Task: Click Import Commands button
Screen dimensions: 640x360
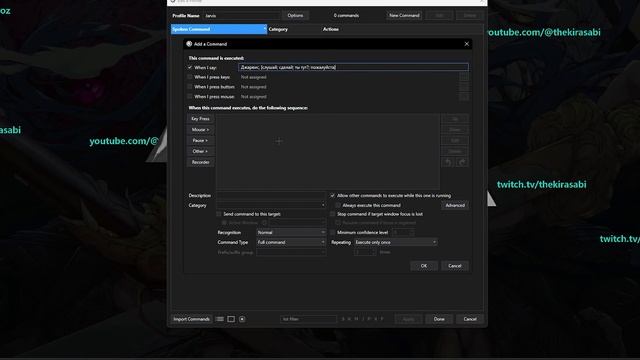Action: [x=191, y=319]
